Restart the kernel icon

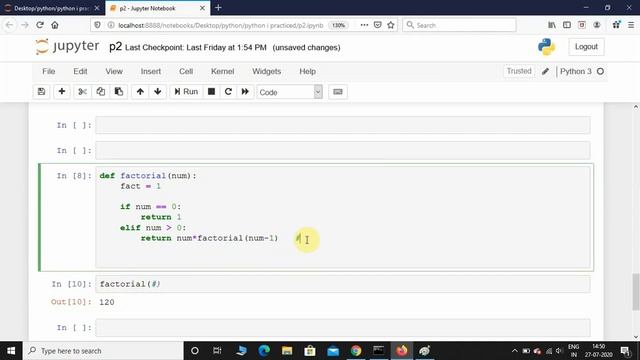(228, 92)
